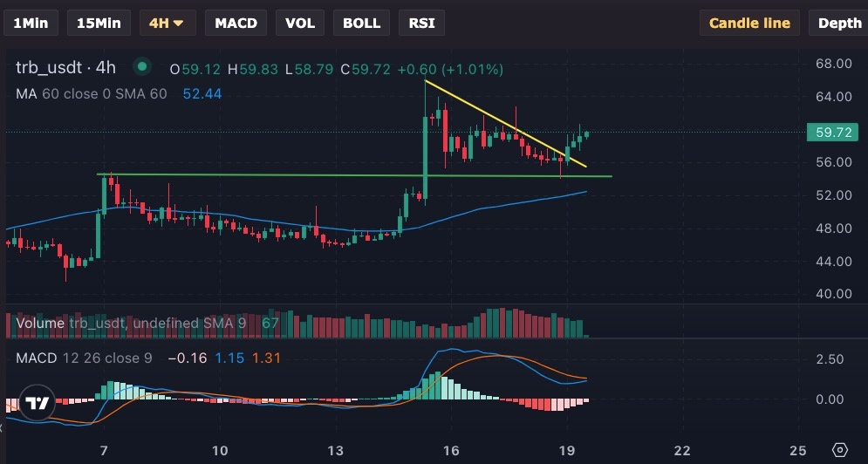Viewport: 868px width, 464px height.
Task: Click the MACD 12 26 close 9 legend
Action: coord(84,358)
